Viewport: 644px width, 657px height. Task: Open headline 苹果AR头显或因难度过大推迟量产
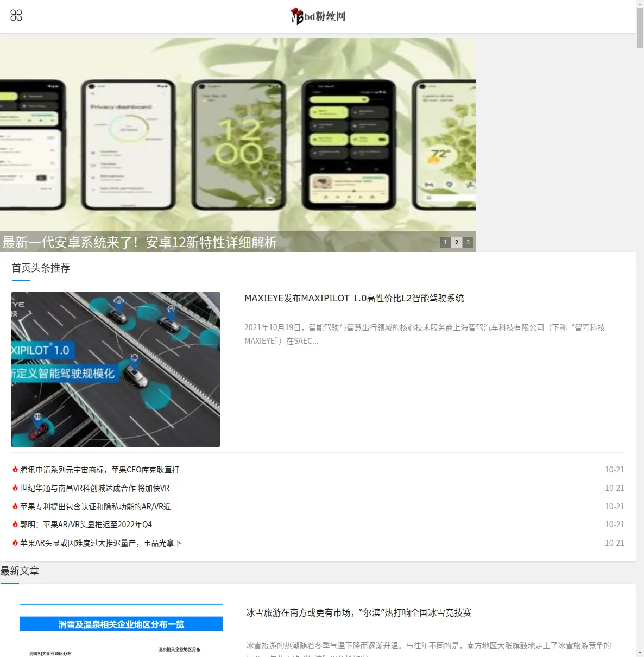click(101, 543)
